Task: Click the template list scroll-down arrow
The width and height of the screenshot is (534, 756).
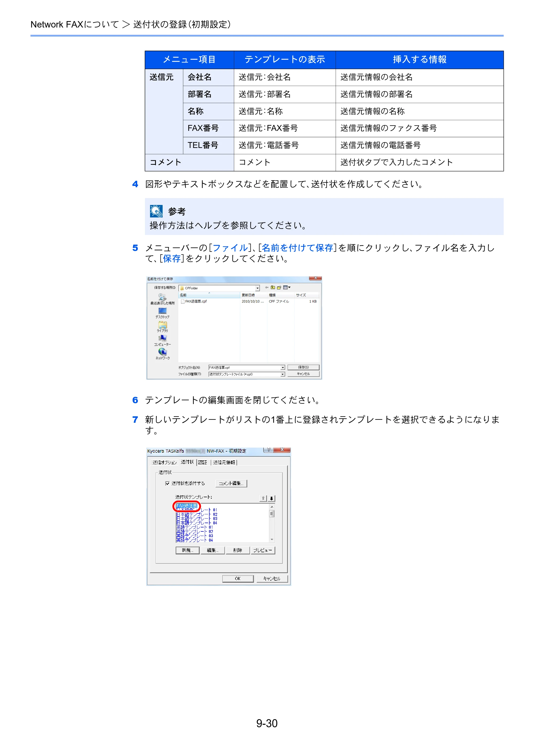Action: (x=272, y=539)
